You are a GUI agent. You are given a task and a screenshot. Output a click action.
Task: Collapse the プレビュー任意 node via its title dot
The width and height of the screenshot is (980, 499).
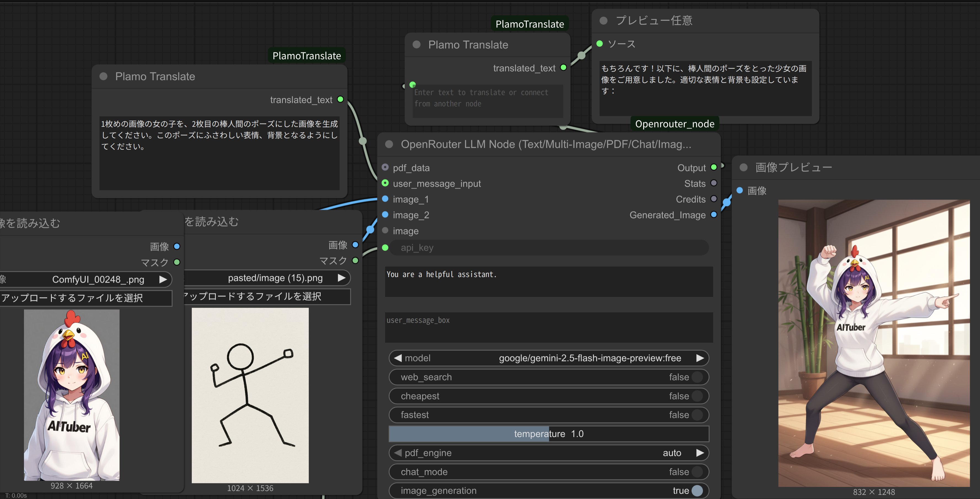[x=603, y=20]
